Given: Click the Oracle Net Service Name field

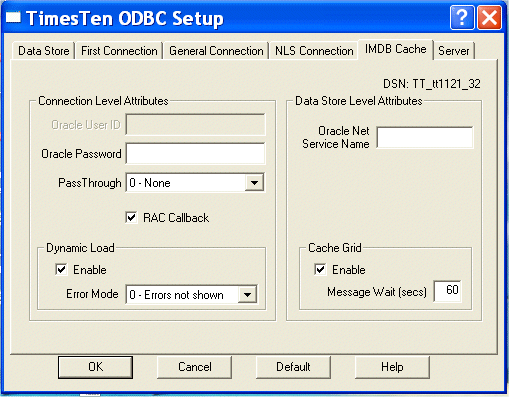Looking at the screenshot, I should click(425, 137).
